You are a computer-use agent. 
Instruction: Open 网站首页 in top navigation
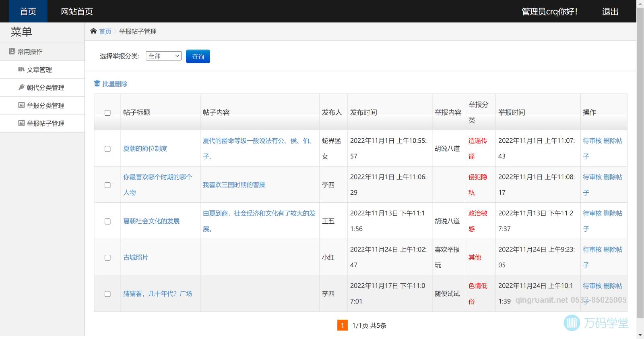pos(77,11)
